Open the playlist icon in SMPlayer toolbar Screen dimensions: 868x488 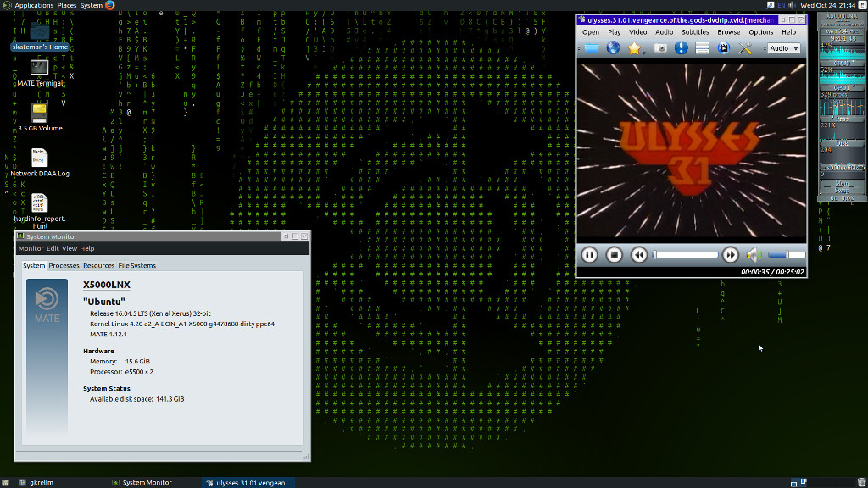pos(703,48)
